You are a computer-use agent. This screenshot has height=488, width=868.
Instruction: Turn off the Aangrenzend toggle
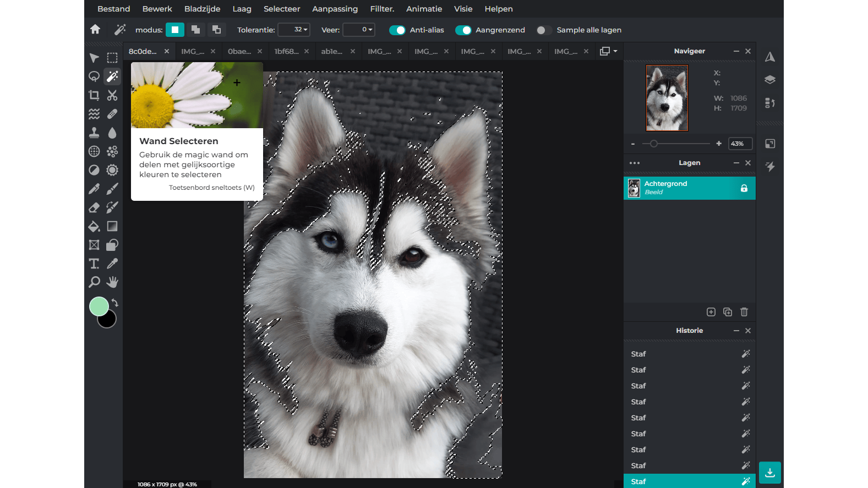coord(463,30)
